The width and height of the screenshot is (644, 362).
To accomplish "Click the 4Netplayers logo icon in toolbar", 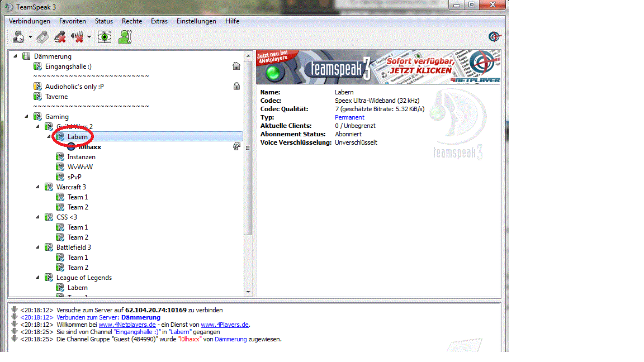I will (494, 37).
